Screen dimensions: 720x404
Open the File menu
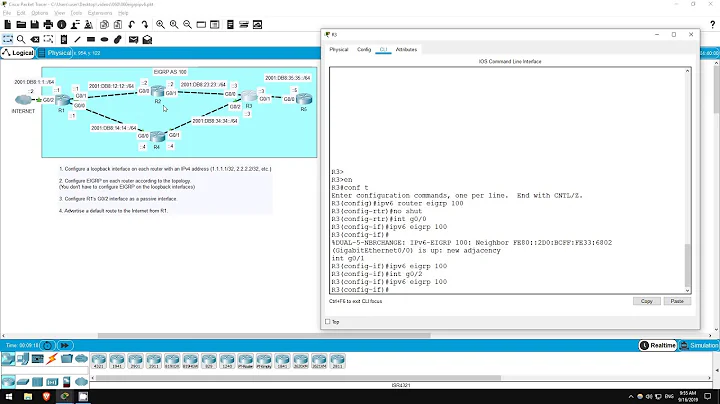(x=6, y=13)
